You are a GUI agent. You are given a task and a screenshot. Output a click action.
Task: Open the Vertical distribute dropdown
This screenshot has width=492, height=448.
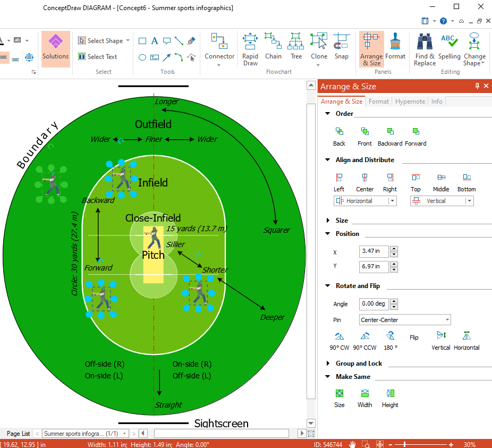tap(469, 201)
